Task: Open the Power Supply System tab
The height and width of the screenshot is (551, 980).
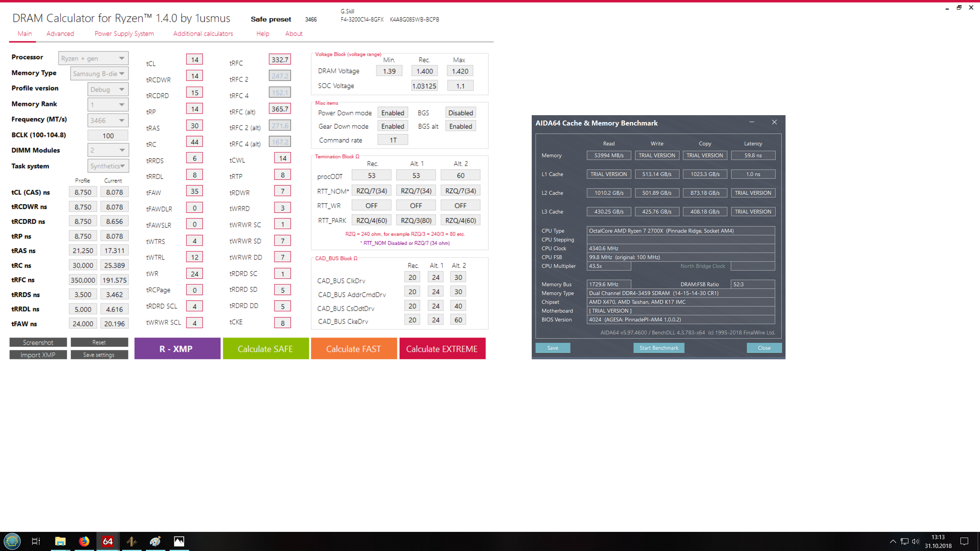Action: pos(124,34)
